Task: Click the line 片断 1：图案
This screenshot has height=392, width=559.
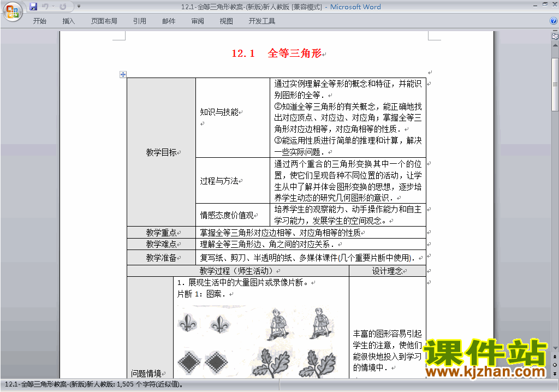Action: point(201,294)
